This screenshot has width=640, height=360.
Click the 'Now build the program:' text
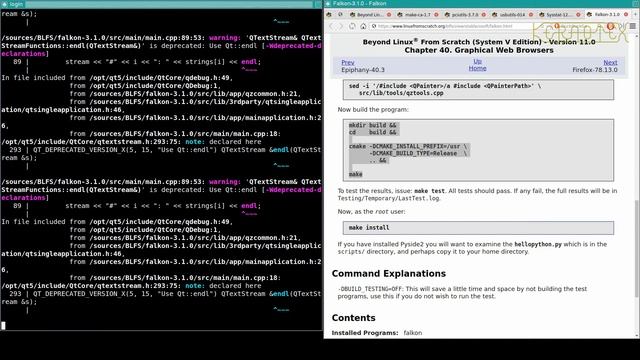pos(373,109)
